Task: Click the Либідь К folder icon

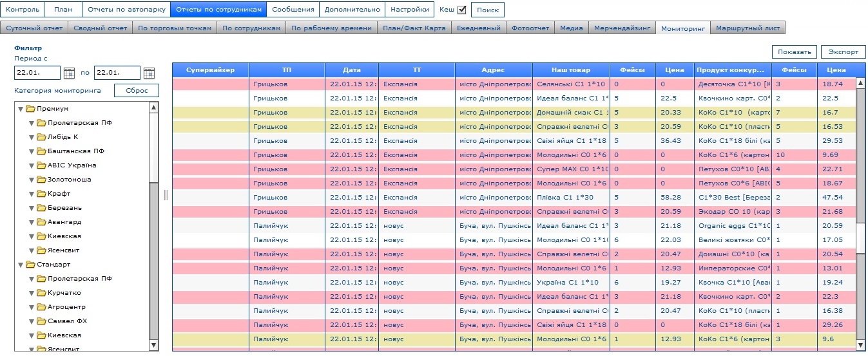Action: point(41,137)
